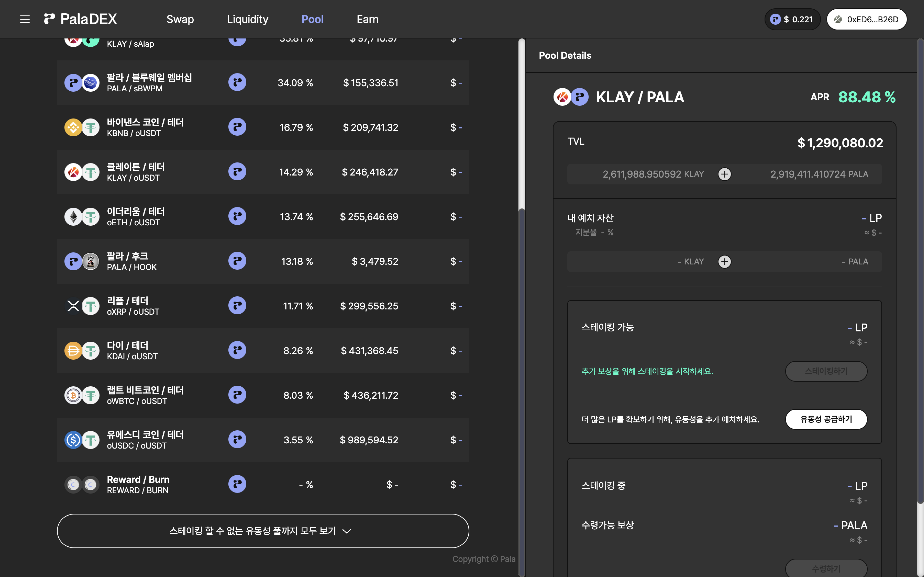Click reward token icon in oUSDC / oUSDT row
Image resolution: width=924 pixels, height=577 pixels.
click(237, 440)
